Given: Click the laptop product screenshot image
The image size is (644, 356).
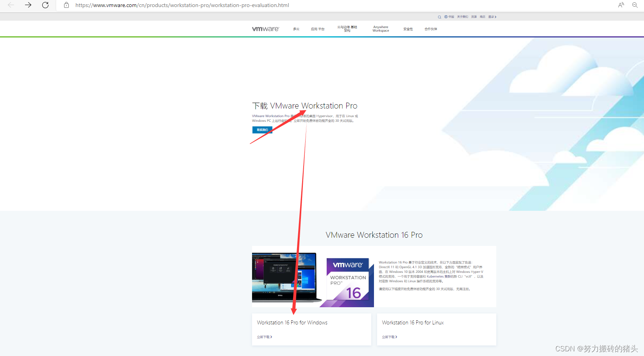Looking at the screenshot, I should click(x=286, y=278).
